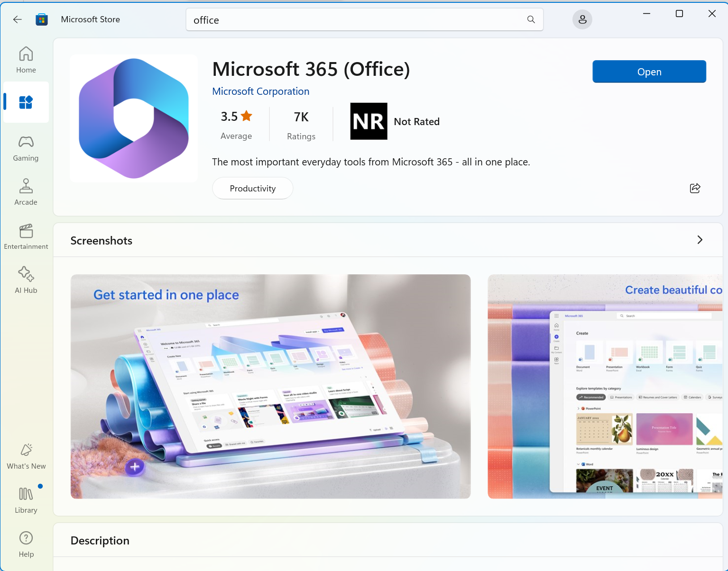
Task: Expand Screenshots with the chevron arrow
Action: tap(700, 240)
